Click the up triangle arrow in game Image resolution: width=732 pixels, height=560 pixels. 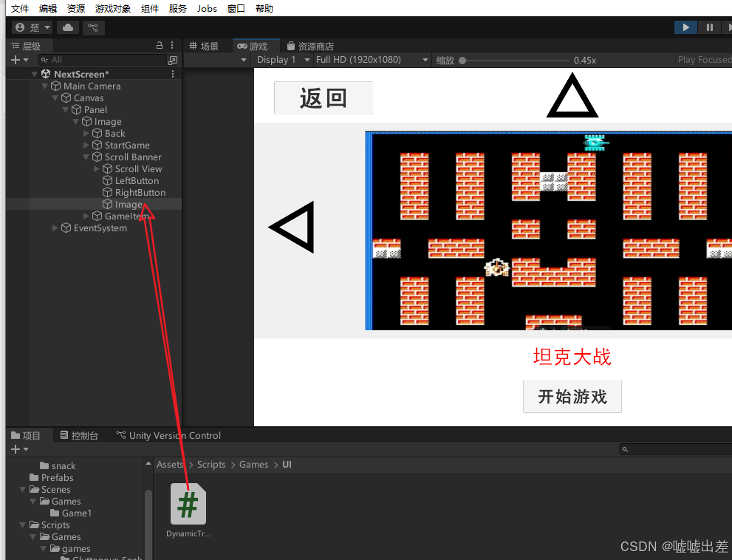coord(572,95)
